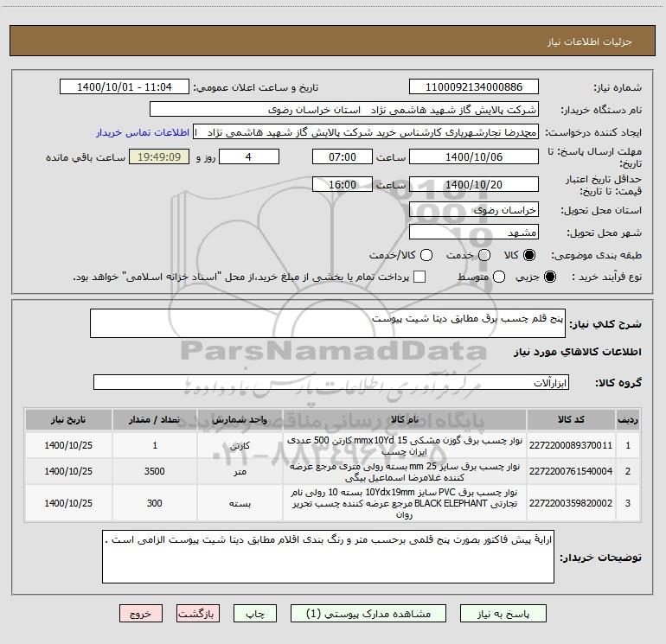666x644 pixels.
Task: Click the استان محل تحویل field
Action: [474, 210]
